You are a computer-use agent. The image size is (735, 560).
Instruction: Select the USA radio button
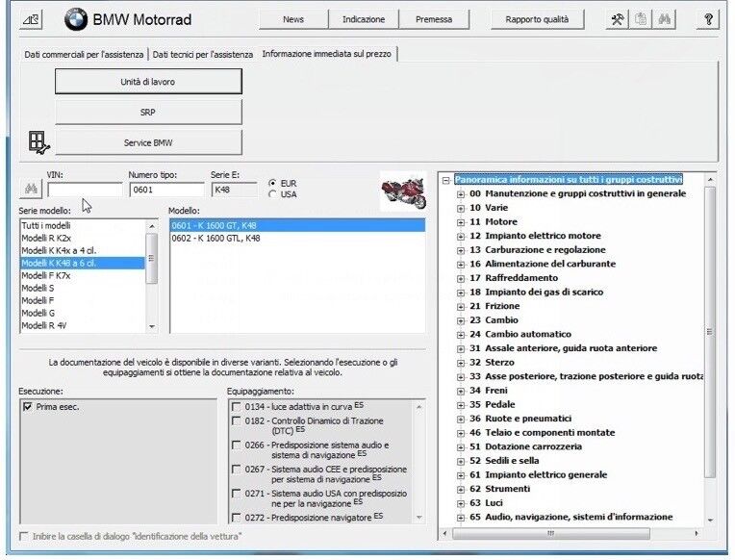273,194
